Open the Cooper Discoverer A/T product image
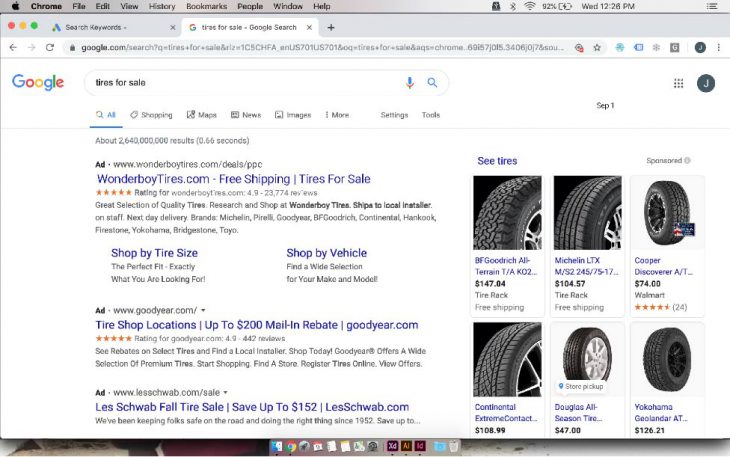 668,213
